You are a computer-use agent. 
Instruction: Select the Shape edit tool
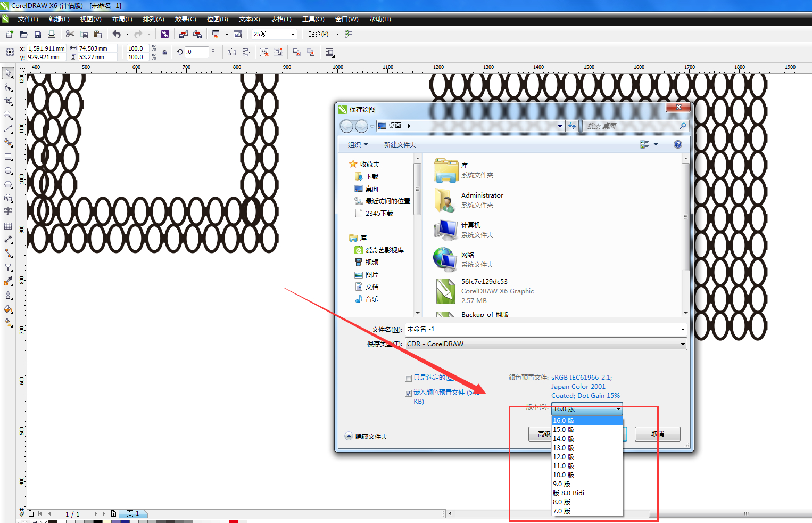point(9,87)
